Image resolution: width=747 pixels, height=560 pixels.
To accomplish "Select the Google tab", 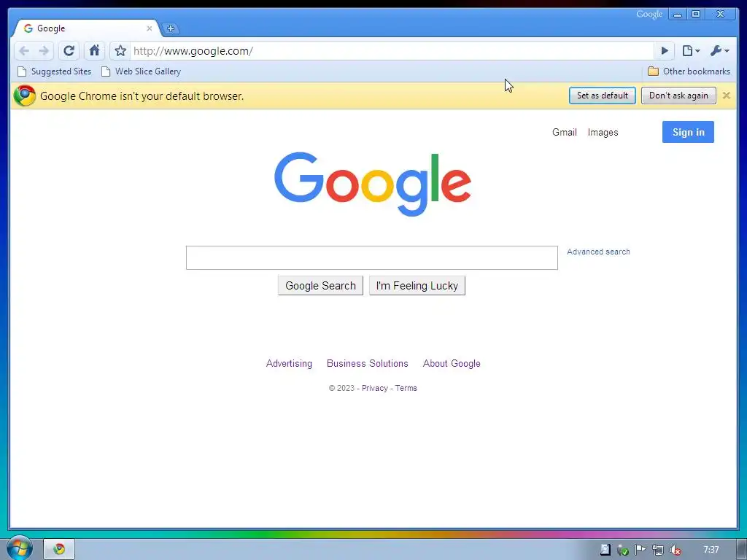I will coord(86,28).
